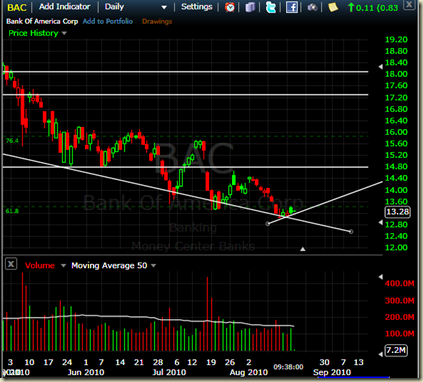The height and width of the screenshot is (382, 423).
Task: Click the green up-arrow price change indicator
Action: 351,7
